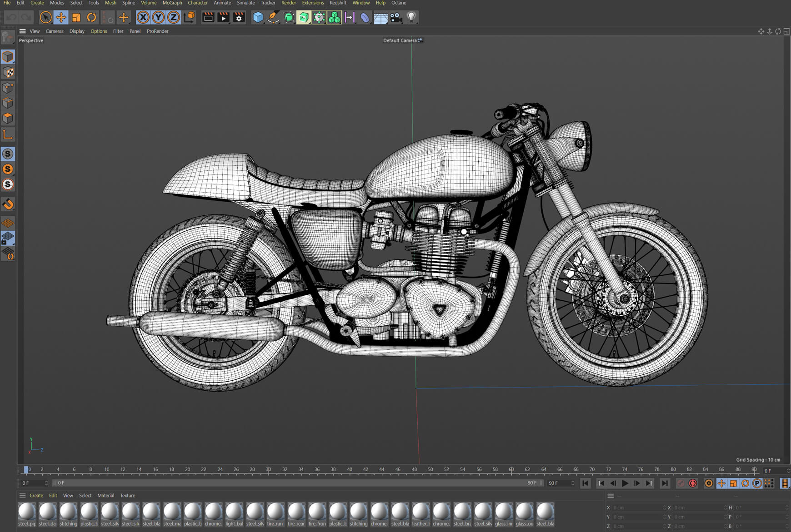Step to next frame
The width and height of the screenshot is (791, 532).
[x=637, y=483]
